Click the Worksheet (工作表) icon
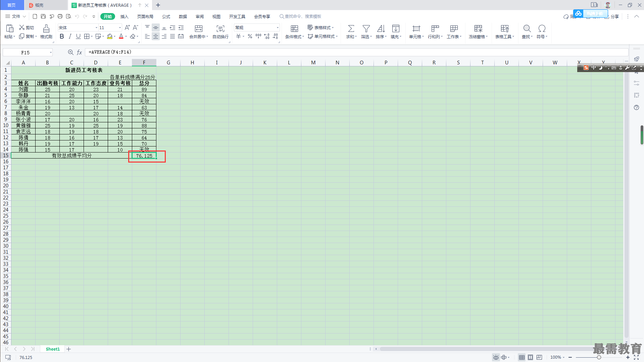This screenshot has height=362, width=644. [454, 28]
